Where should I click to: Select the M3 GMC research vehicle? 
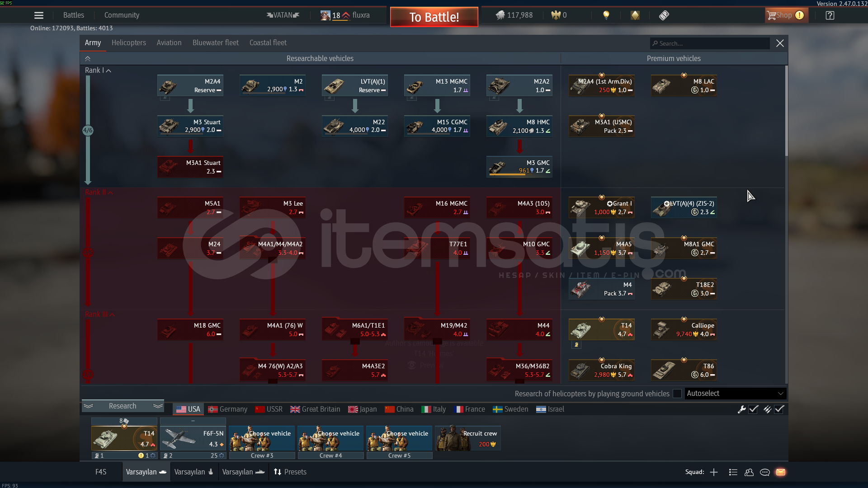pyautogui.click(x=519, y=167)
